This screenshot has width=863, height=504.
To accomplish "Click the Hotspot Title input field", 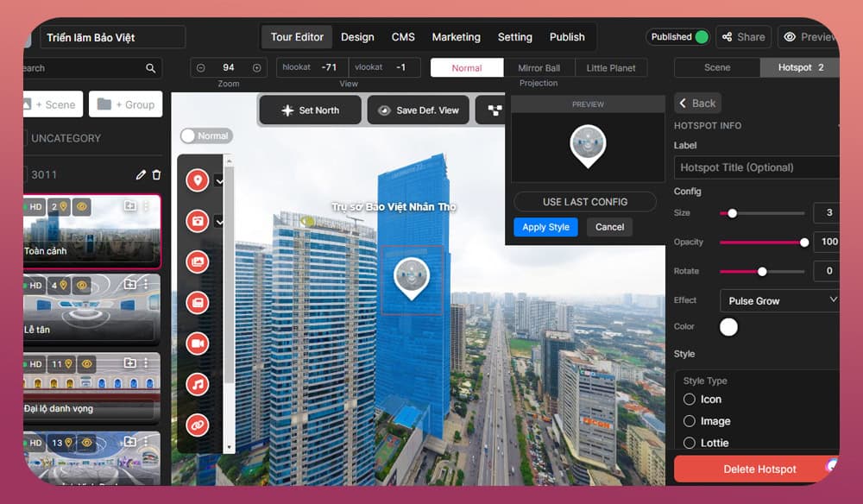I will pyautogui.click(x=755, y=167).
